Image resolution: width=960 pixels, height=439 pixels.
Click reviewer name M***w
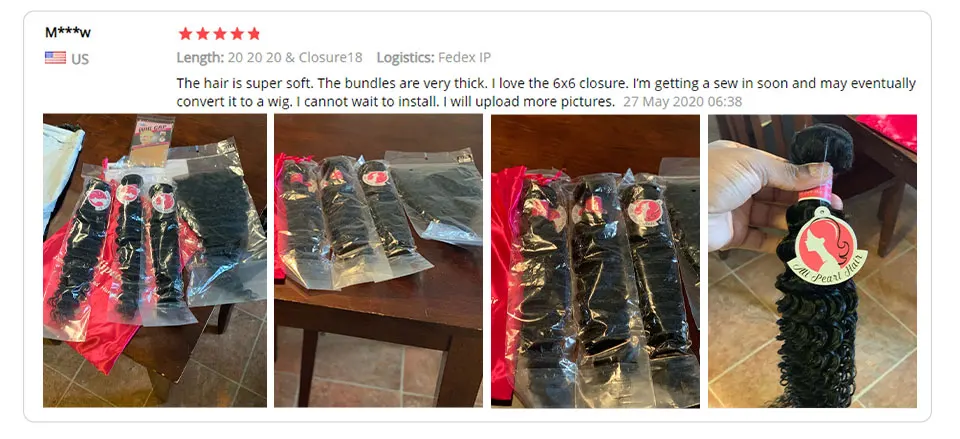coord(68,32)
